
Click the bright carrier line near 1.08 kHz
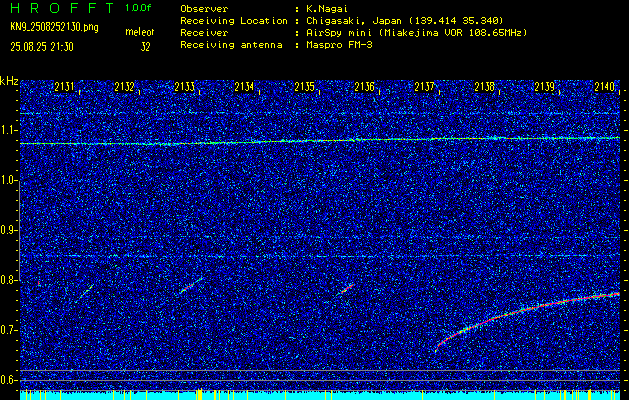tap(320, 140)
